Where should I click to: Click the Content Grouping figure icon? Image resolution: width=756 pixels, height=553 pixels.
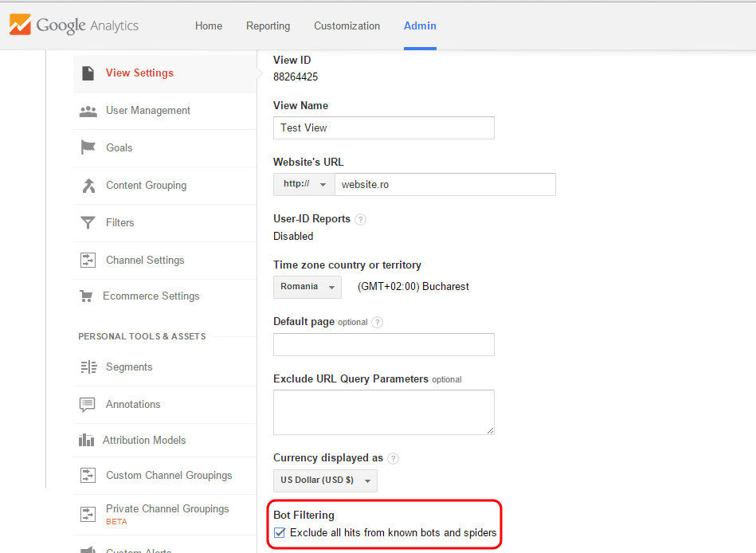88,186
